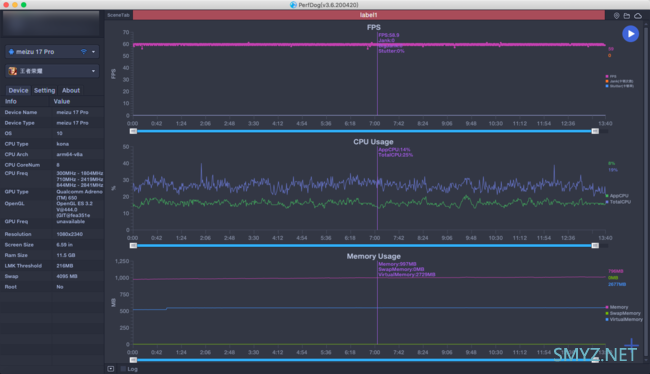Select the GPU Type row label
Screen dimensions: 650x374
point(17,192)
